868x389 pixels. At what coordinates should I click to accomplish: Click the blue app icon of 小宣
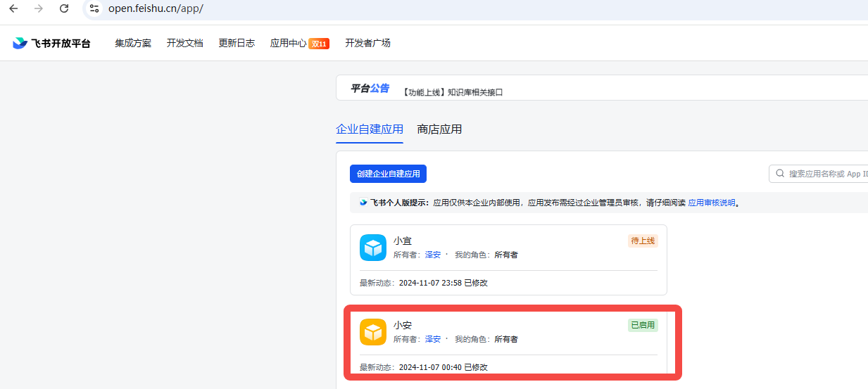point(373,248)
